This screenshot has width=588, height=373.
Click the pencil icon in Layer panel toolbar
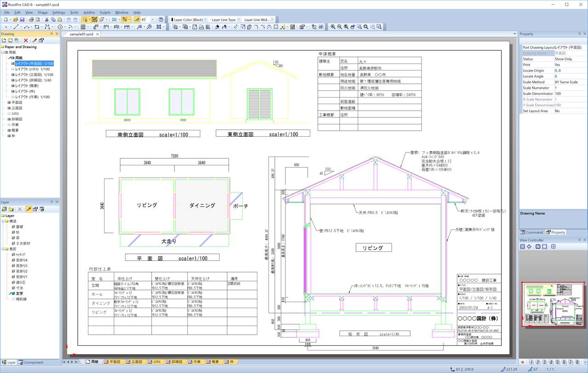(x=28, y=209)
